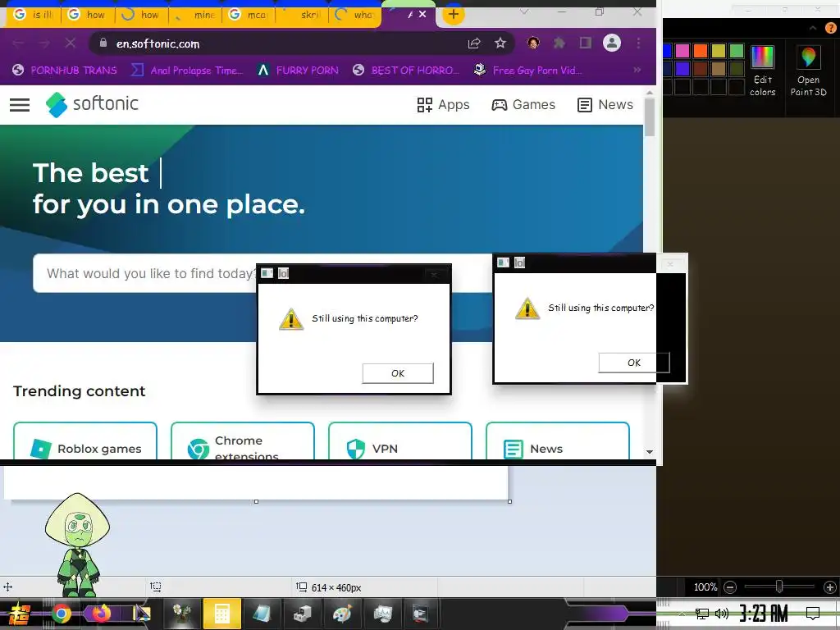Toggle the Chrome side panel

(586, 43)
